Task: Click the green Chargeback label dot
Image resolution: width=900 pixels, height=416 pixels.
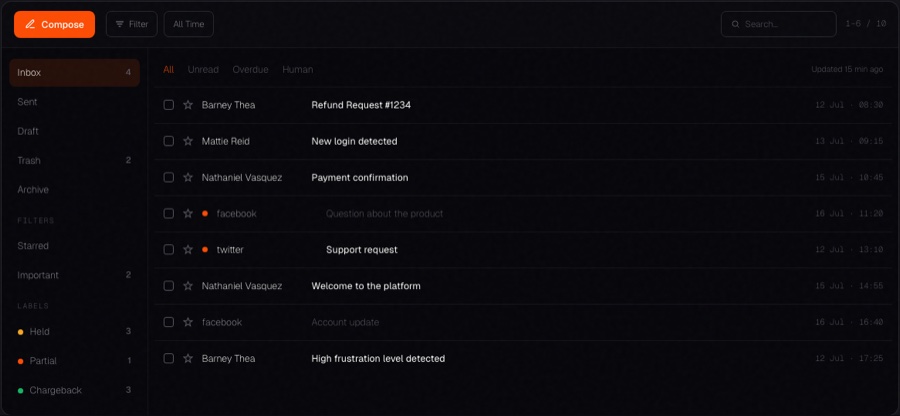Action: coord(21,390)
